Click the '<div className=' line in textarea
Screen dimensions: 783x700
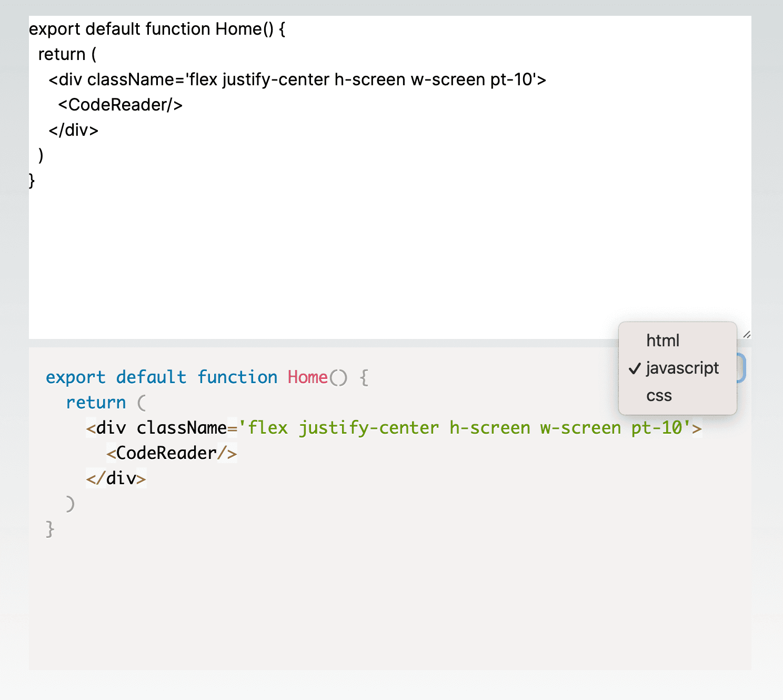(297, 79)
